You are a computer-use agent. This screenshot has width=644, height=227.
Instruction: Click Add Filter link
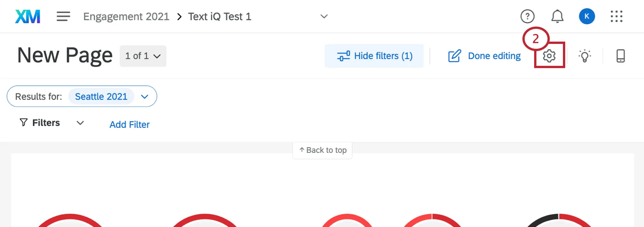click(129, 124)
